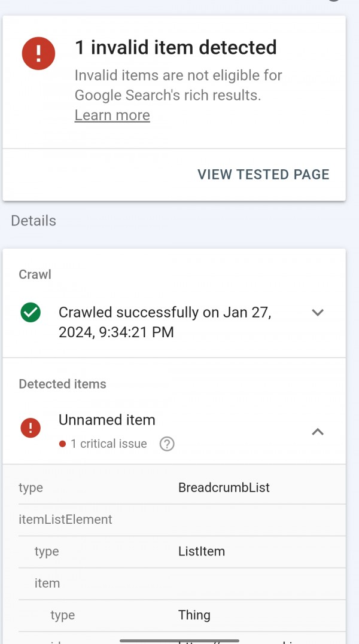Tap the home indicator bar at the bottom
The height and width of the screenshot is (644, 359).
[179, 640]
